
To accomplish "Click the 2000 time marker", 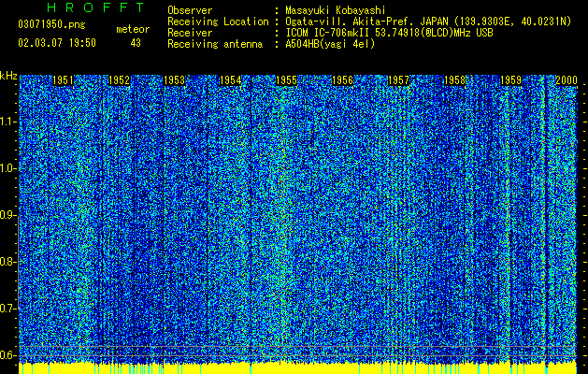I will pos(566,80).
